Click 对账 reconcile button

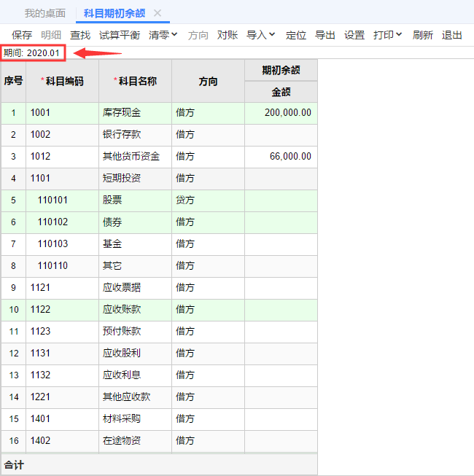pyautogui.click(x=228, y=35)
